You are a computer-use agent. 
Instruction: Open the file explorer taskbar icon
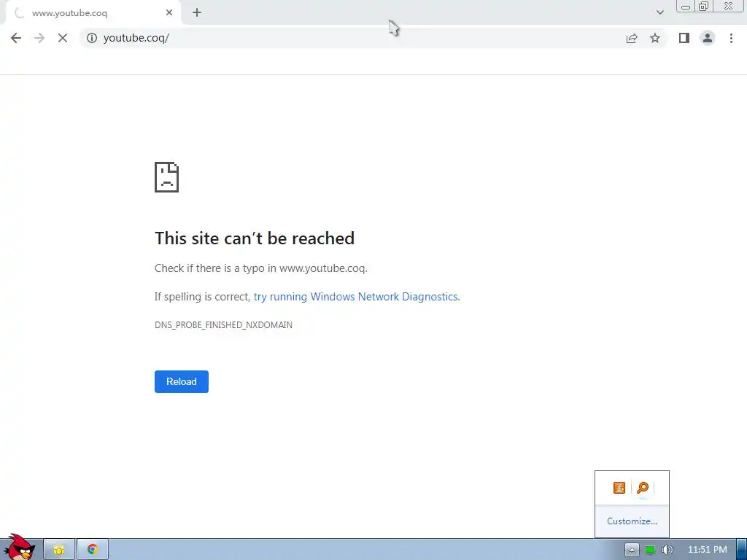[x=59, y=550]
